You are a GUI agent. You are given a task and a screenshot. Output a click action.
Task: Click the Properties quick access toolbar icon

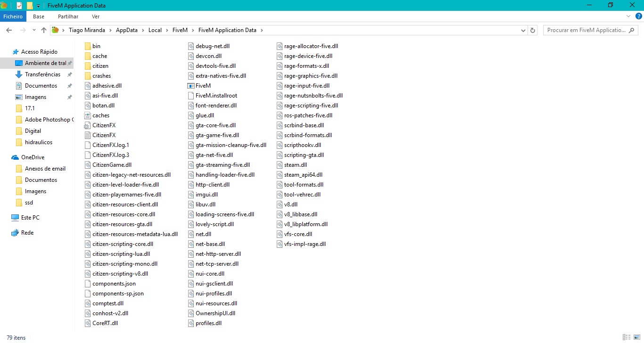point(19,6)
